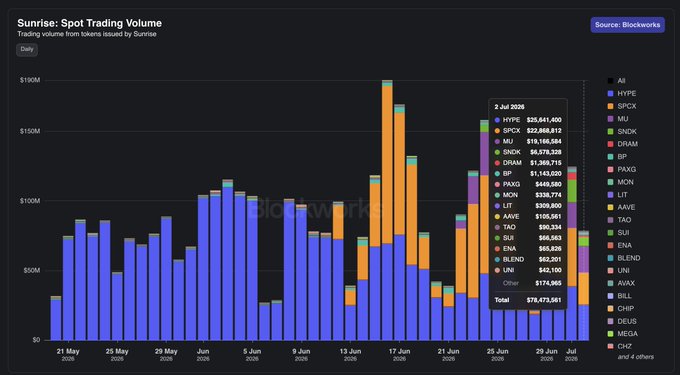Screen dimensions: 680x375
Task: Click the Daily interval button
Action: 27,49
